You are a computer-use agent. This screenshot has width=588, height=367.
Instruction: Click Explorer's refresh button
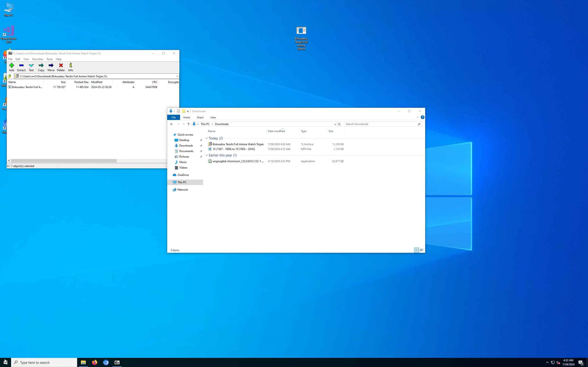click(339, 124)
